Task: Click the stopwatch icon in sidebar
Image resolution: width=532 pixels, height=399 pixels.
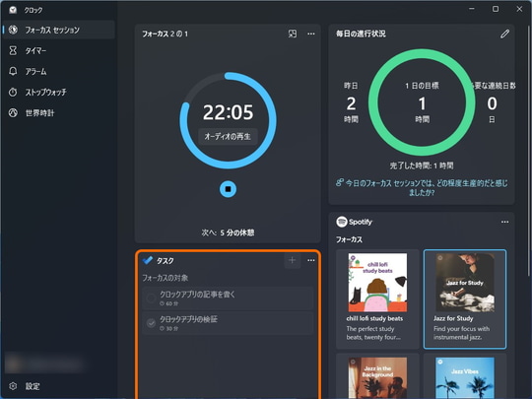Action: [13, 93]
